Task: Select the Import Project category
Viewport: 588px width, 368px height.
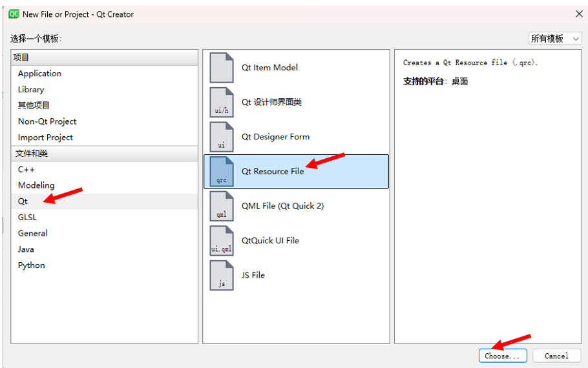Action: (x=104, y=138)
